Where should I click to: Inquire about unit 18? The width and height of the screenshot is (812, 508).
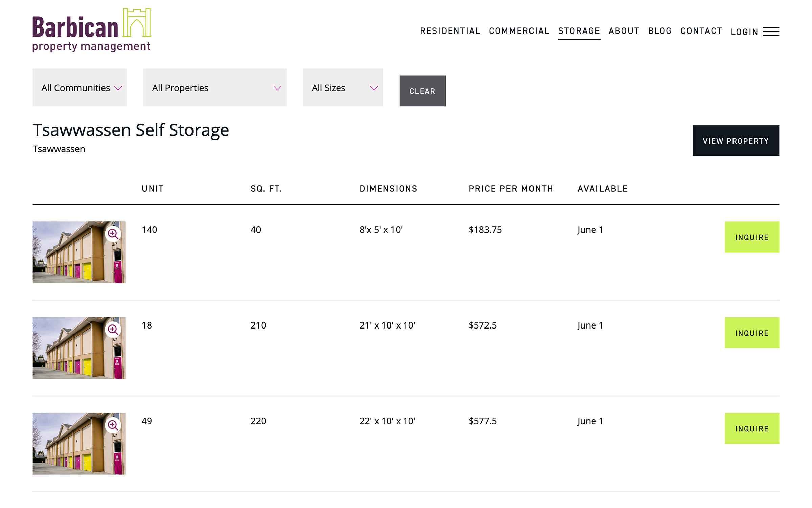point(752,333)
